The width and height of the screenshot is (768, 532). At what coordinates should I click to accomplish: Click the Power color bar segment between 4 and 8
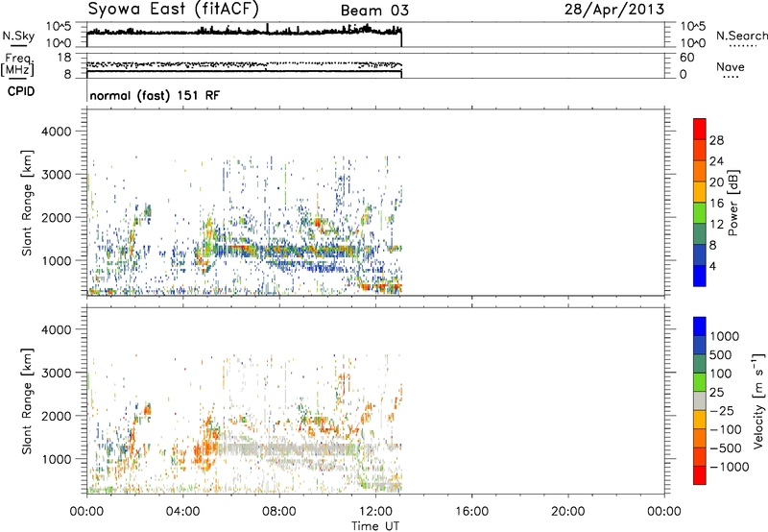tap(700, 254)
